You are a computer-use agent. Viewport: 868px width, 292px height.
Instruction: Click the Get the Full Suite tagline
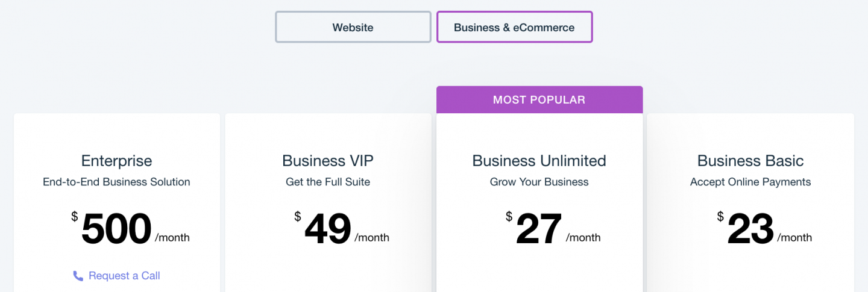pyautogui.click(x=328, y=182)
